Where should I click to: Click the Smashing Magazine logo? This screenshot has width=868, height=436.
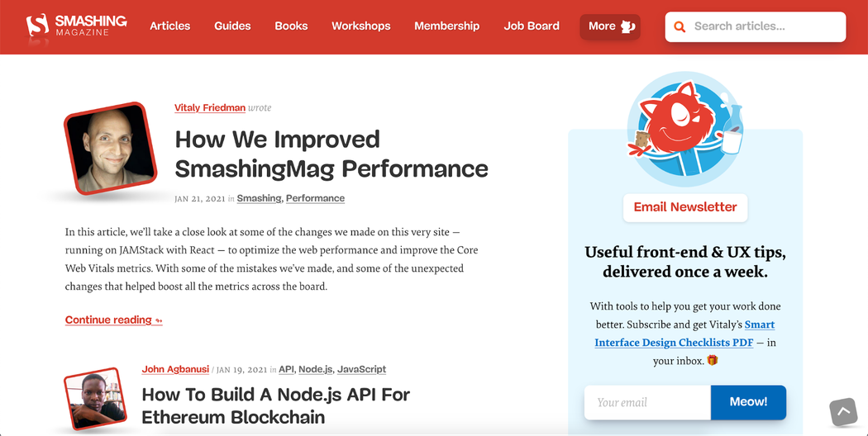pos(77,26)
